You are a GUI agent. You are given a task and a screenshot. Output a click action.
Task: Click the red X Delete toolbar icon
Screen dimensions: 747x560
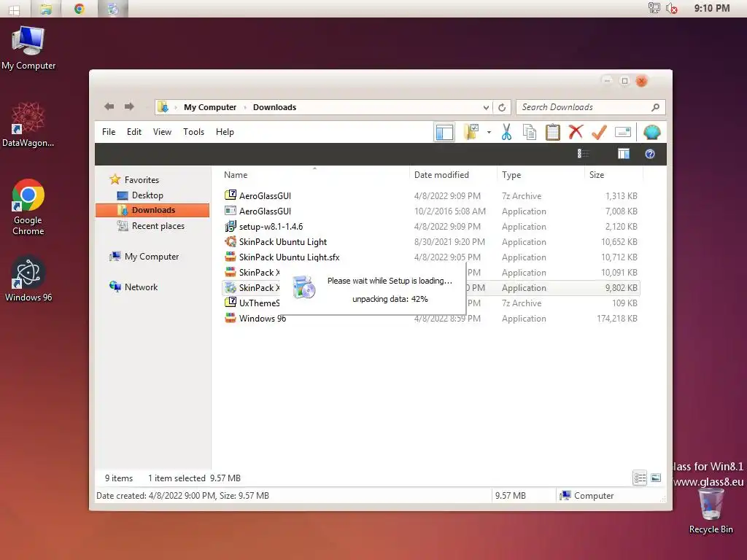(x=576, y=132)
